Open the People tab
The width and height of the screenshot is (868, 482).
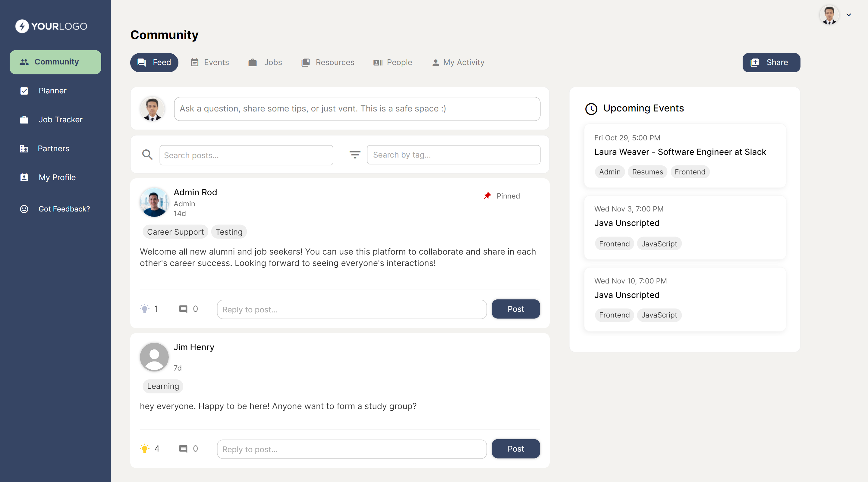(393, 62)
